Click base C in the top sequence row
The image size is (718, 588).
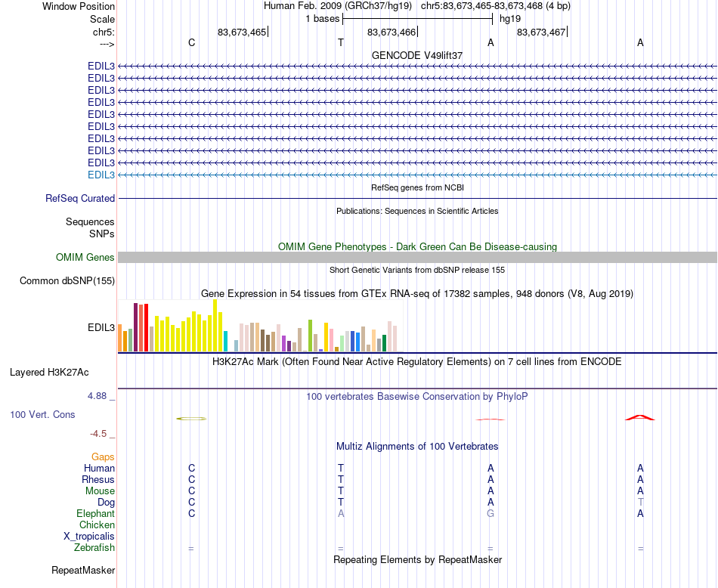pos(191,42)
